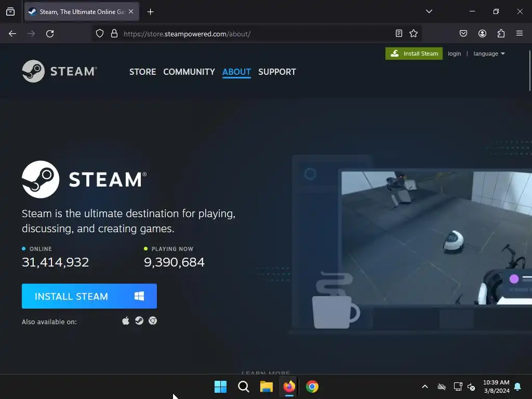Bookmark this page with star

(413, 33)
